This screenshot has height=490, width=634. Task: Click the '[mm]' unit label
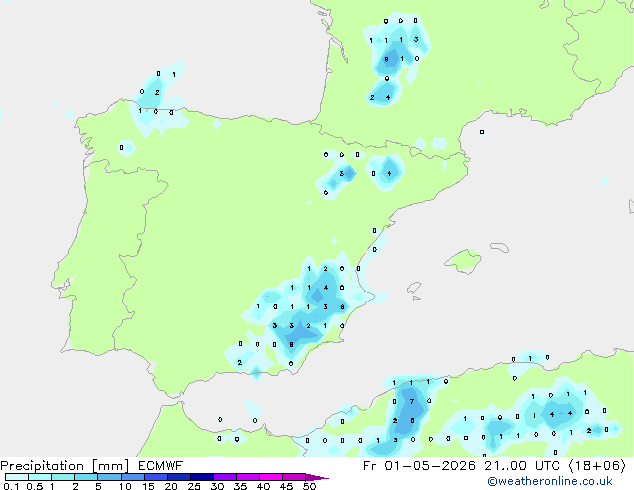[111, 466]
